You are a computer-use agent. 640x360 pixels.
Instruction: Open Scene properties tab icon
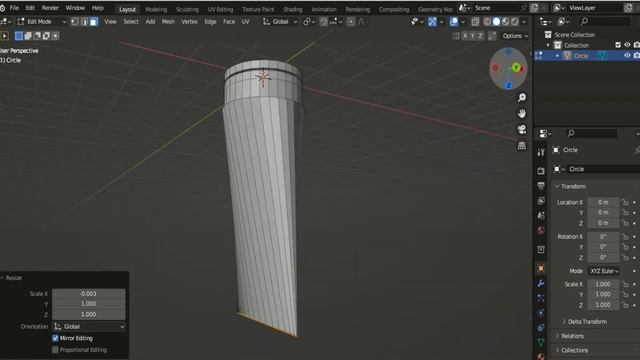(541, 215)
